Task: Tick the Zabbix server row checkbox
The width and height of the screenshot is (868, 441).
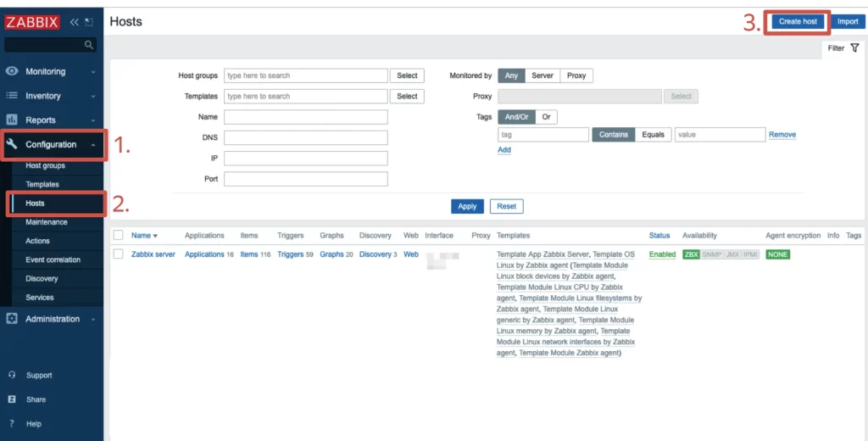Action: (118, 254)
